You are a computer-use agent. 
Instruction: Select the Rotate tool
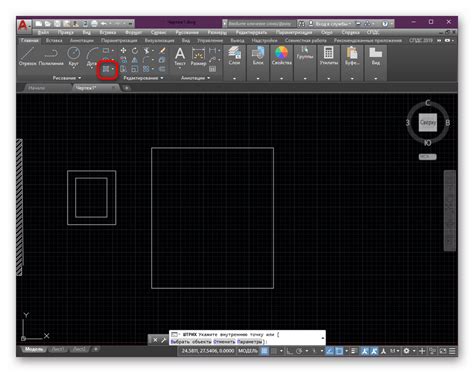pyautogui.click(x=135, y=51)
